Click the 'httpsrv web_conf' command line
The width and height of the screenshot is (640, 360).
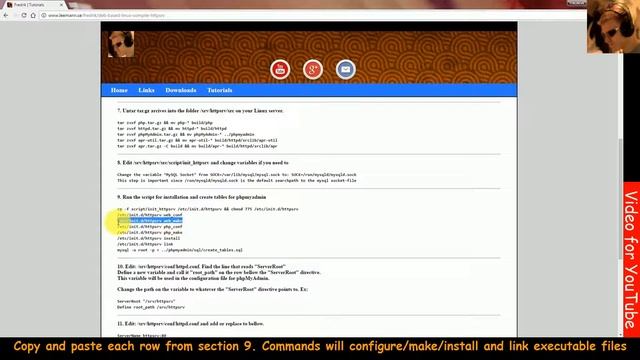150,215
